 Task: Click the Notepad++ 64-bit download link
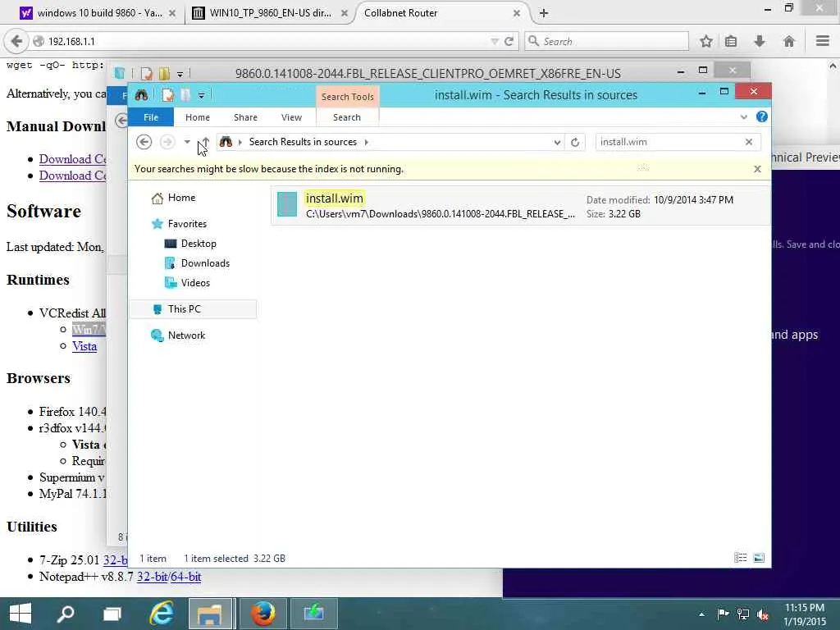click(x=186, y=577)
